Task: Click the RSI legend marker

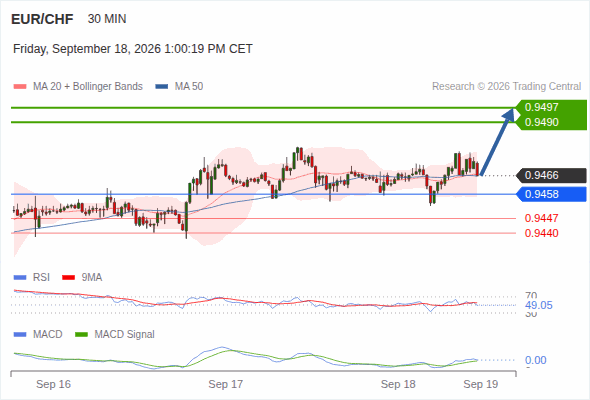Action: (20, 278)
